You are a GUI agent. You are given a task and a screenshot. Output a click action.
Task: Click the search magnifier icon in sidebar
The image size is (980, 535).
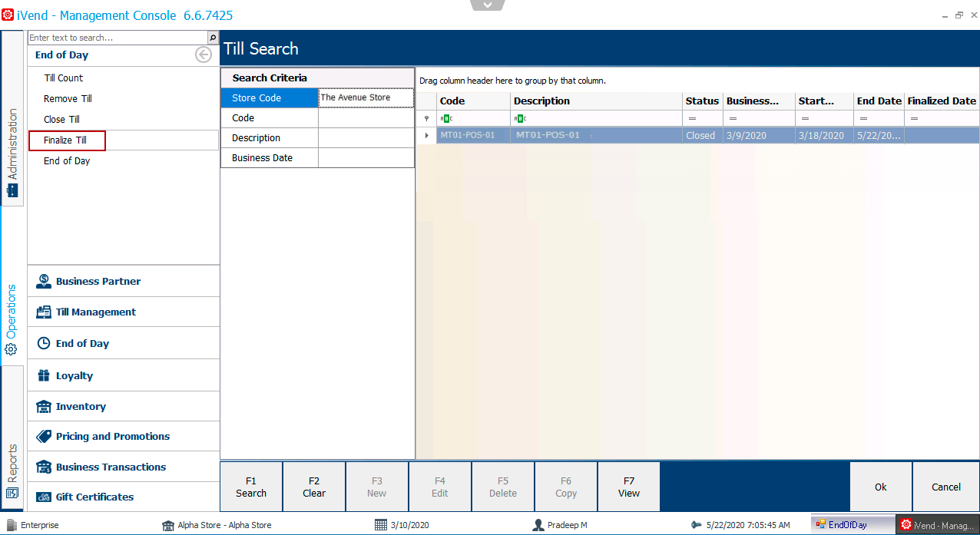click(x=213, y=38)
